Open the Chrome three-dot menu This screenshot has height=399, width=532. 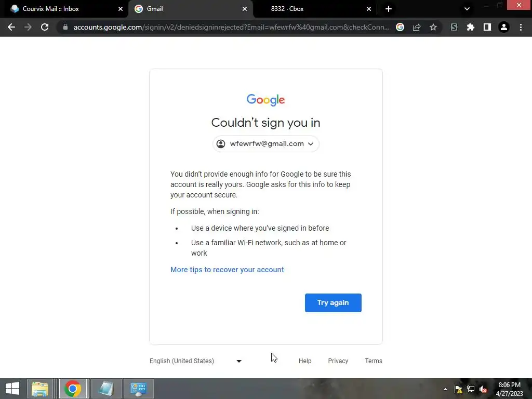[521, 27]
